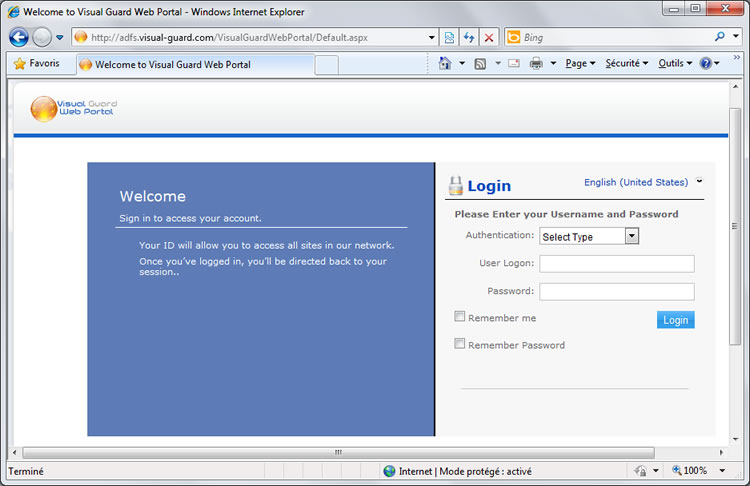Click the Compatibility View icon
The image size is (750, 486).
pyautogui.click(x=449, y=38)
